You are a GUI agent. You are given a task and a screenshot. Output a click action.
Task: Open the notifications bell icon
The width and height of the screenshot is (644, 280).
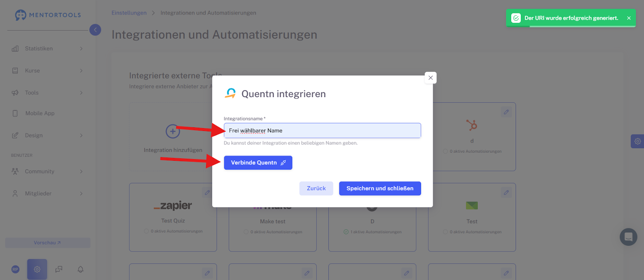80,269
